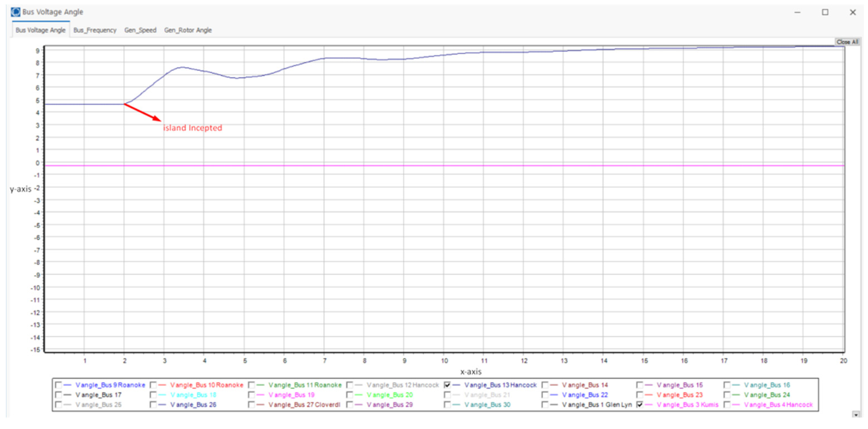
Task: Select the Gen_Rotor Angle tab
Action: (x=188, y=30)
